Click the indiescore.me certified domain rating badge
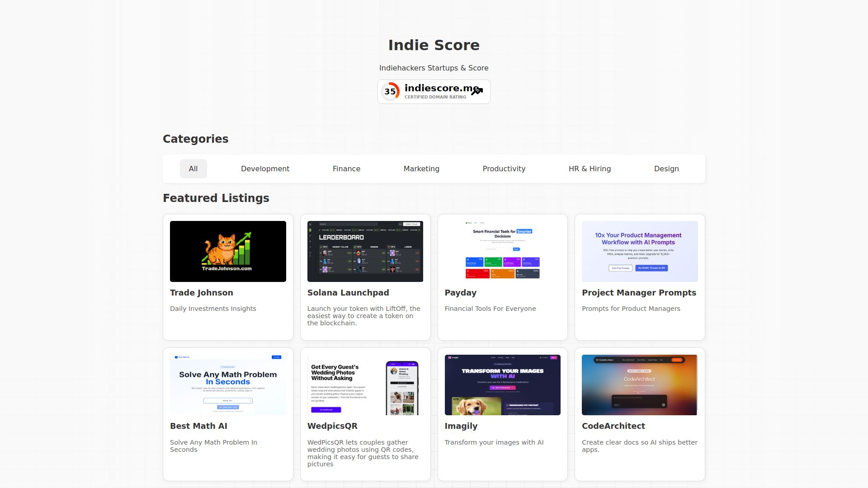The width and height of the screenshot is (868, 488). coord(434,91)
